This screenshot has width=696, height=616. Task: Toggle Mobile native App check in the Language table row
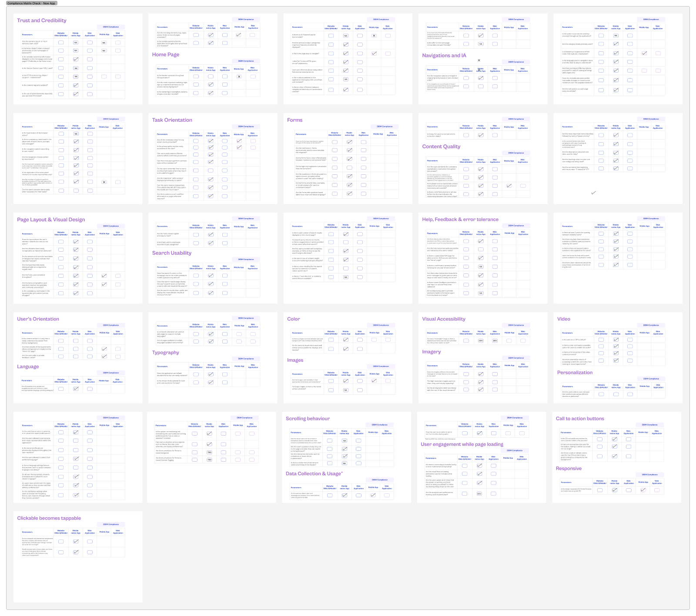pos(76,389)
